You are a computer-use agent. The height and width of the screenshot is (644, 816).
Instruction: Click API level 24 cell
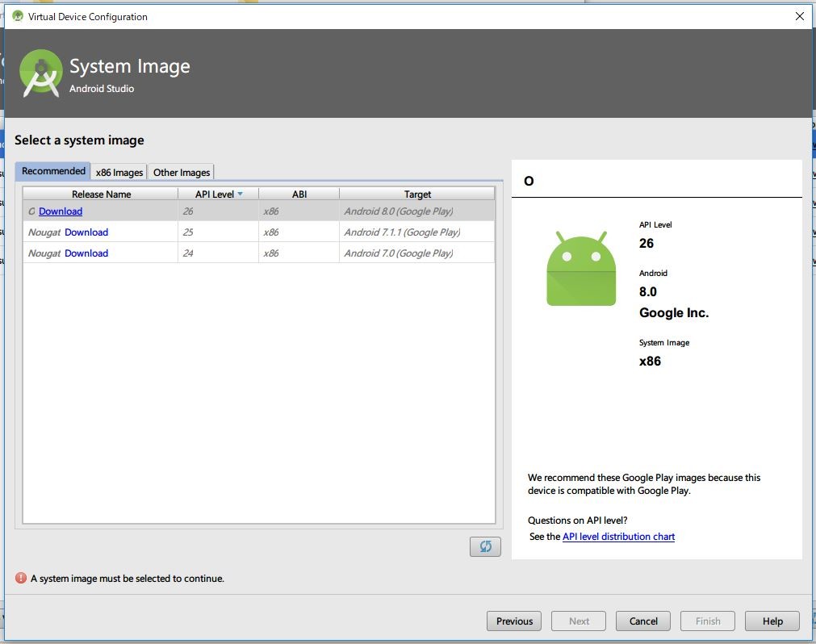point(218,253)
